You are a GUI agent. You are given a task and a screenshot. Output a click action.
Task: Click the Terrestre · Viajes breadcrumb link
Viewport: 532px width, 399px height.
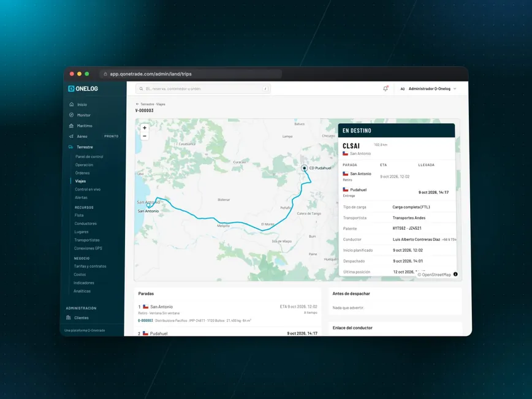153,104
